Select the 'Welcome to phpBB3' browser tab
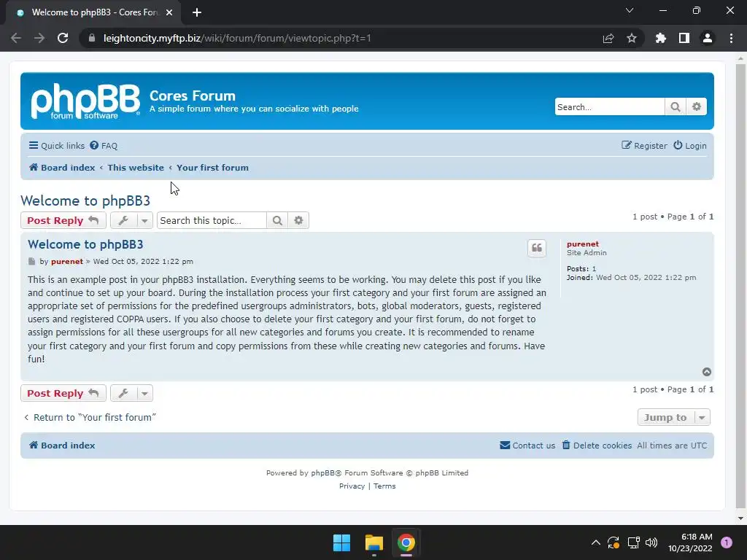This screenshot has width=747, height=560. pos(94,12)
